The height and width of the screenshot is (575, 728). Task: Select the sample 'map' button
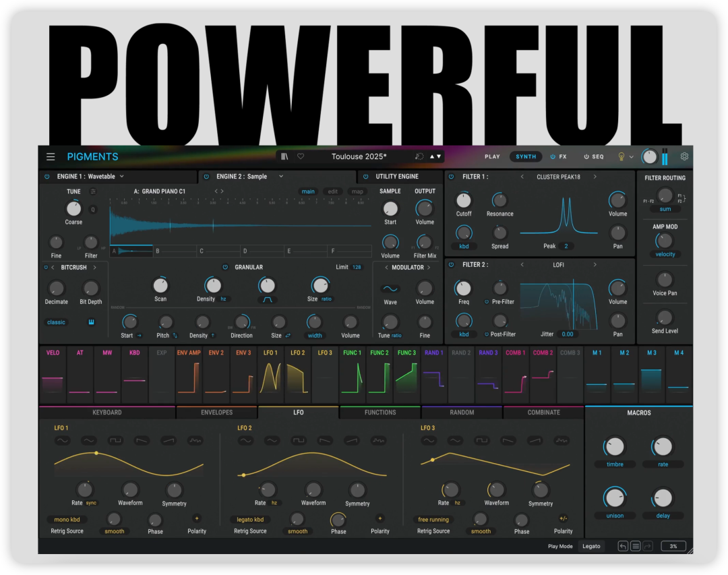click(x=357, y=191)
